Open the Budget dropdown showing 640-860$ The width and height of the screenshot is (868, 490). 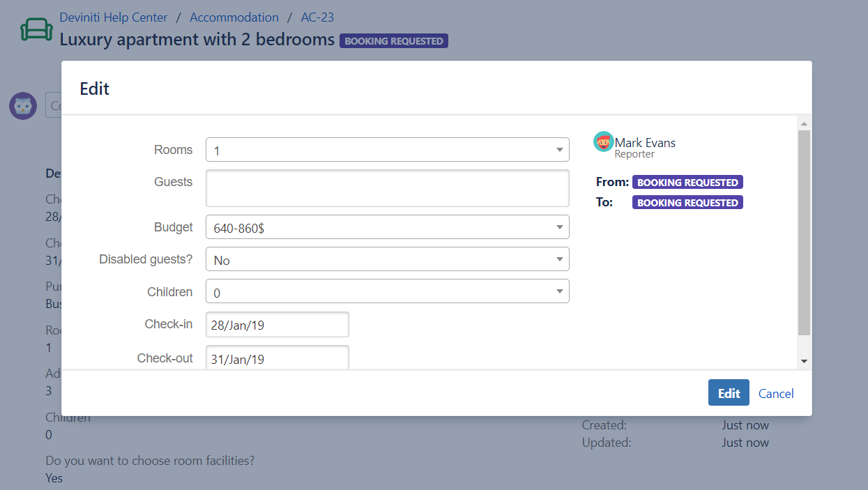click(388, 227)
